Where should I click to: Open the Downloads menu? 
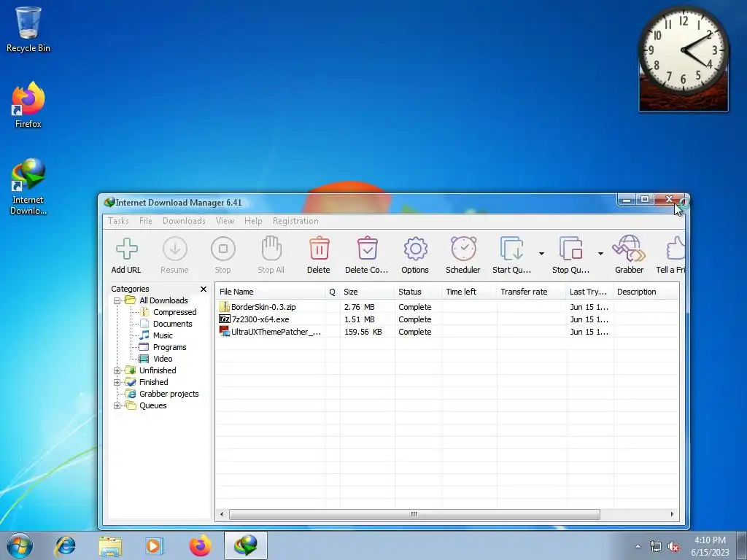184,221
